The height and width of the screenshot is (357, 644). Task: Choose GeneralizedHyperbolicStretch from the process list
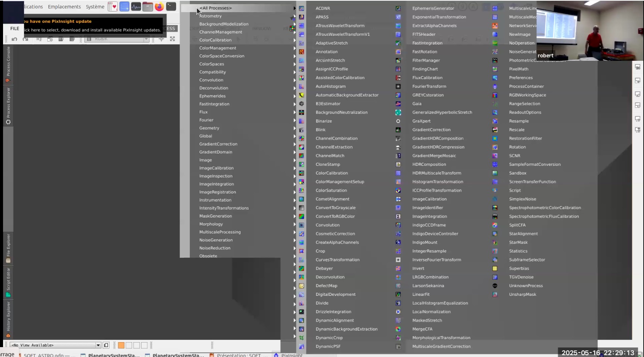tap(442, 112)
